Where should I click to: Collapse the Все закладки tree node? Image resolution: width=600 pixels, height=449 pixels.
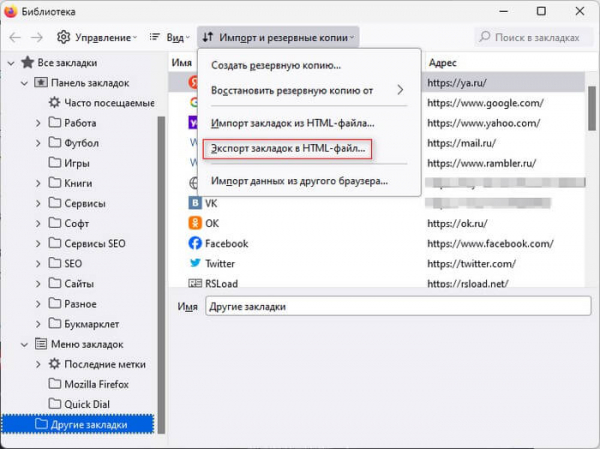tap(11, 63)
